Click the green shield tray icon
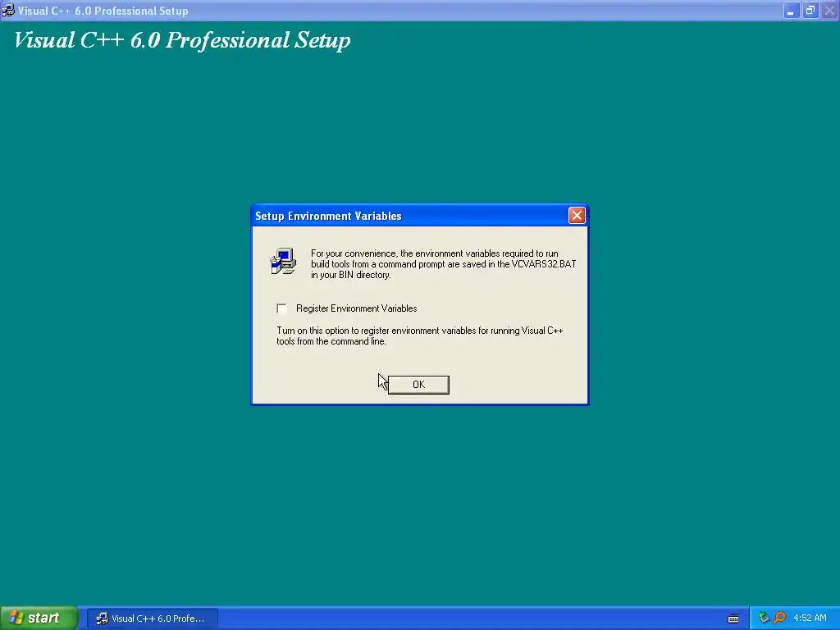Screen dimensions: 840x630 pos(764,618)
